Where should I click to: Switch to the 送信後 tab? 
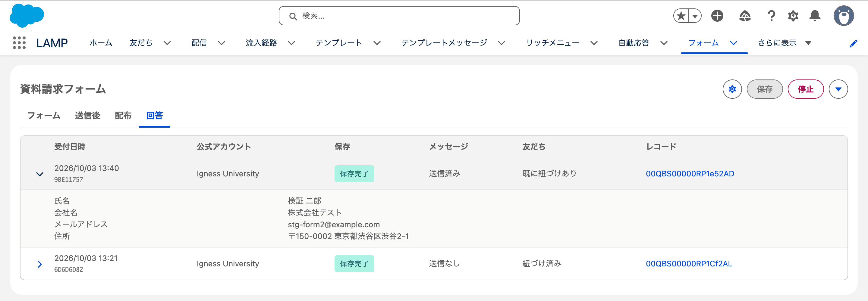[88, 116]
